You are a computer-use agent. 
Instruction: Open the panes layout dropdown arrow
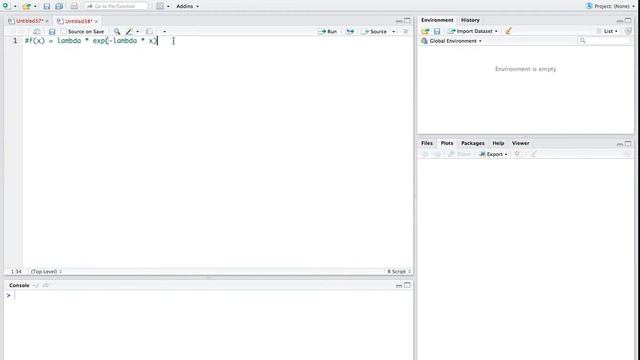point(168,7)
